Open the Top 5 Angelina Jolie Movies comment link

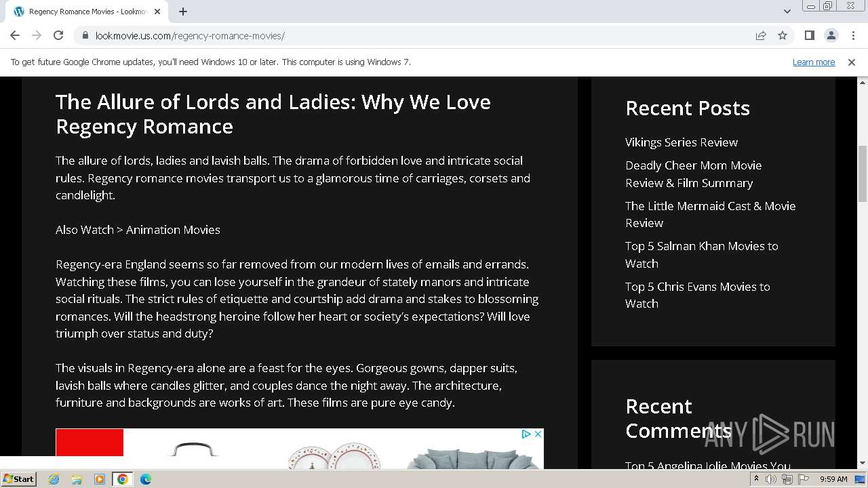click(x=707, y=465)
